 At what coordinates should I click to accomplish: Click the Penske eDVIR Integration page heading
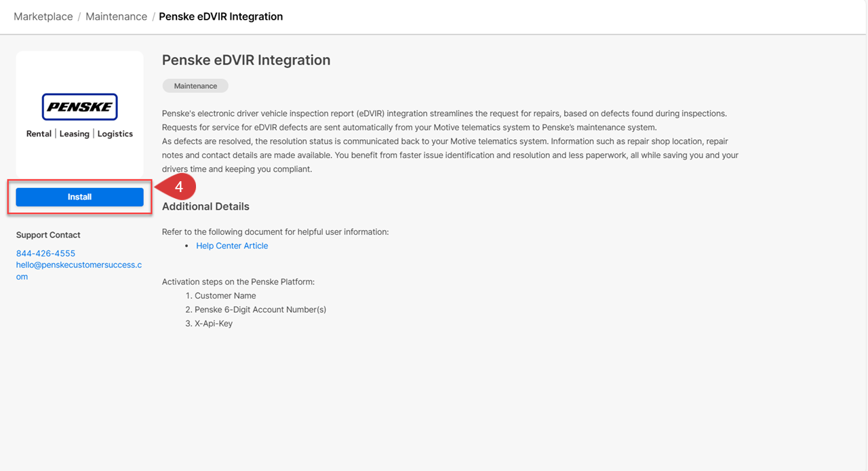246,60
